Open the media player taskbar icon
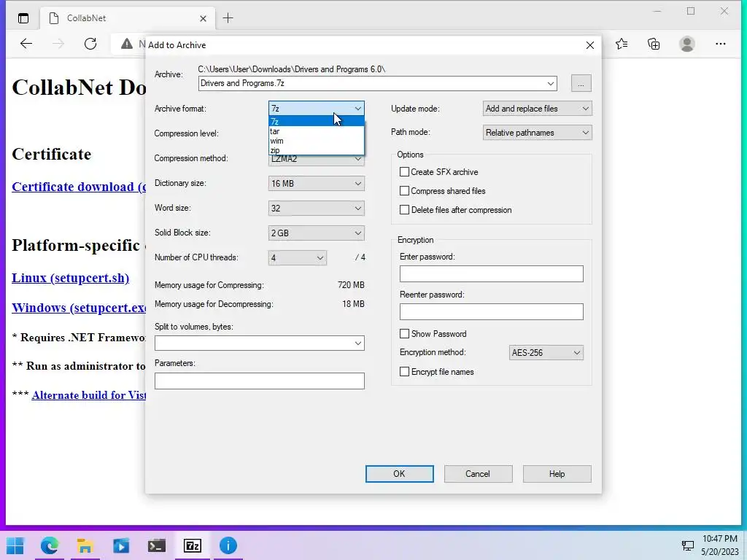The width and height of the screenshot is (747, 560). point(121,545)
